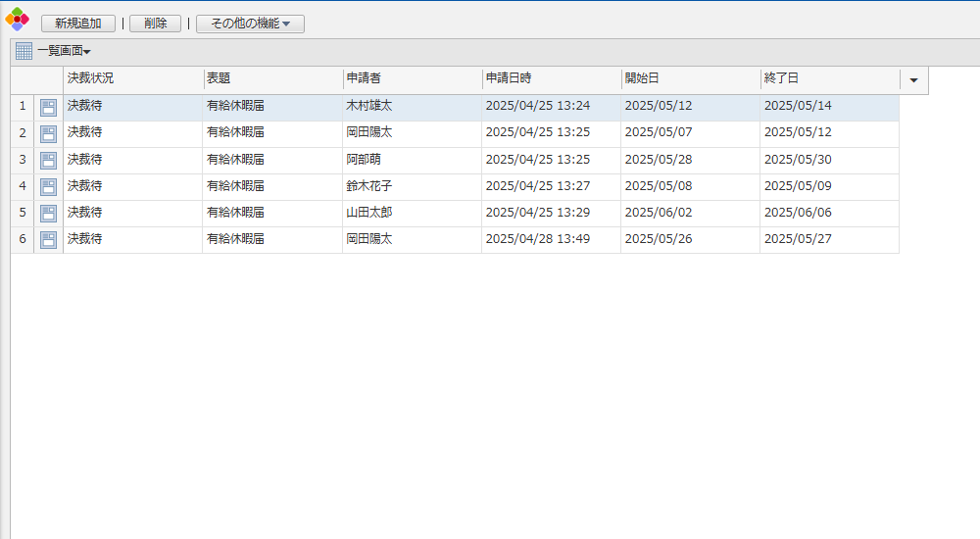Sort by the 決裁状況 column header

click(x=132, y=79)
